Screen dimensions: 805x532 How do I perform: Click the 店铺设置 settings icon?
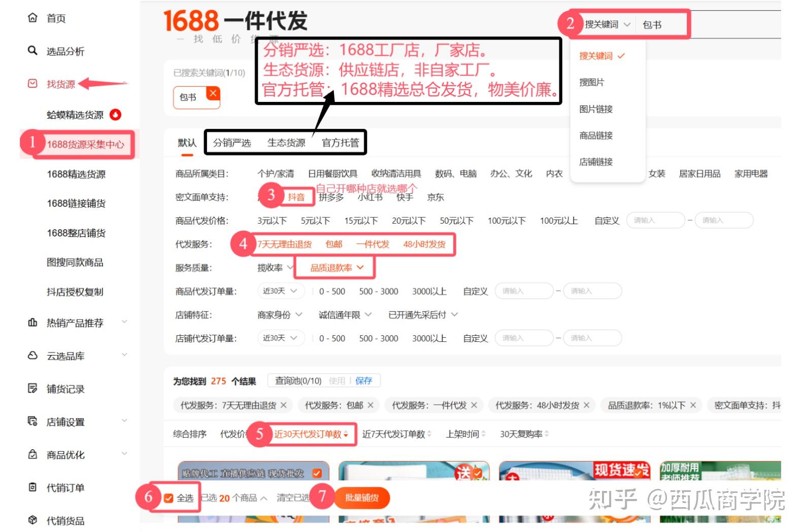pyautogui.click(x=32, y=421)
